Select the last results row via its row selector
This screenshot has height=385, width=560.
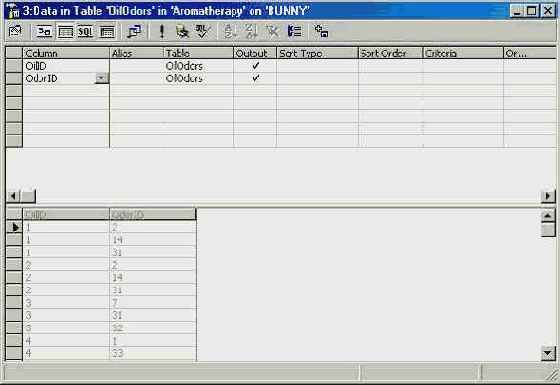coord(14,353)
